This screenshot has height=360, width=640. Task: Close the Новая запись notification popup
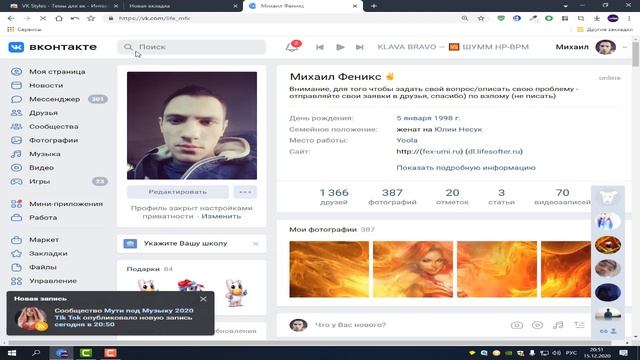tap(203, 299)
